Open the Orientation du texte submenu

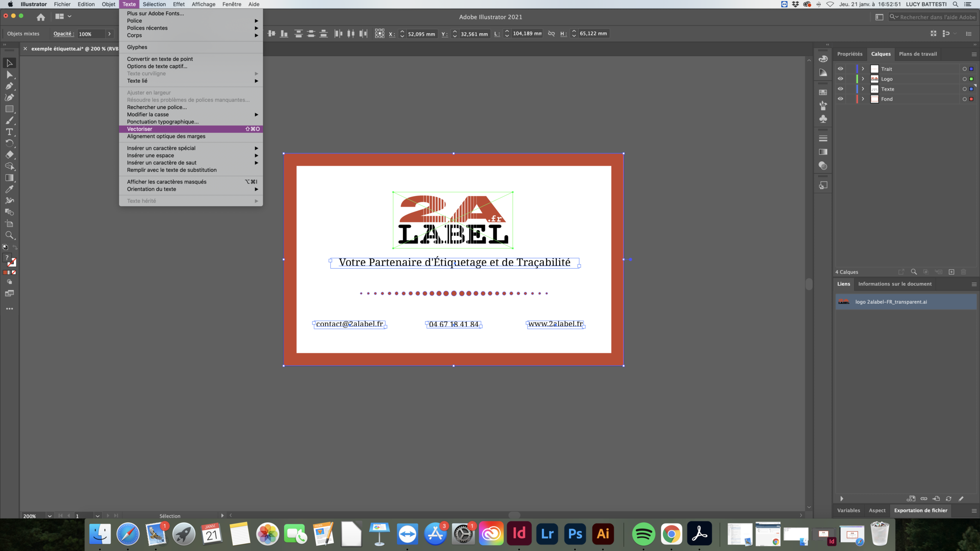pos(191,189)
